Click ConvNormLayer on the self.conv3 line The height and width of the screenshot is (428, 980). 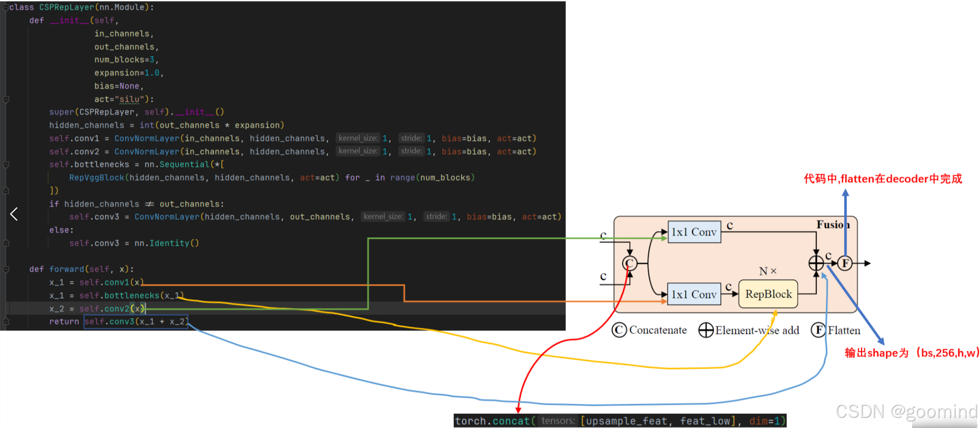tap(167, 217)
